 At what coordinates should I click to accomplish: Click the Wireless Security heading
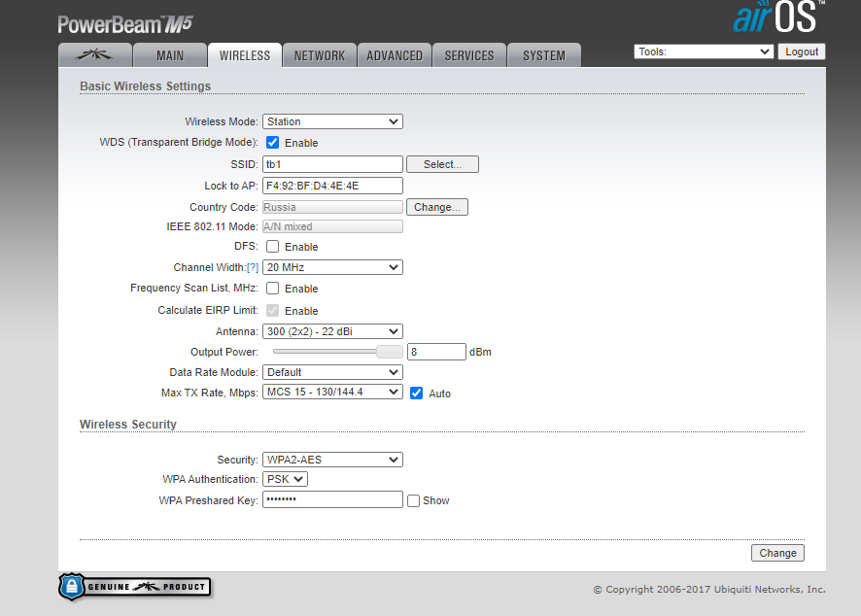coord(128,425)
